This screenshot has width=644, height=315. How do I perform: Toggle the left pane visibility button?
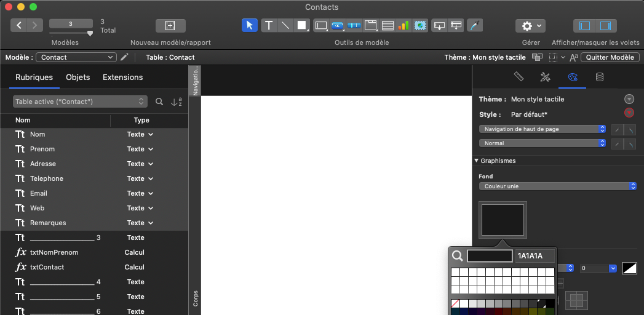point(586,25)
